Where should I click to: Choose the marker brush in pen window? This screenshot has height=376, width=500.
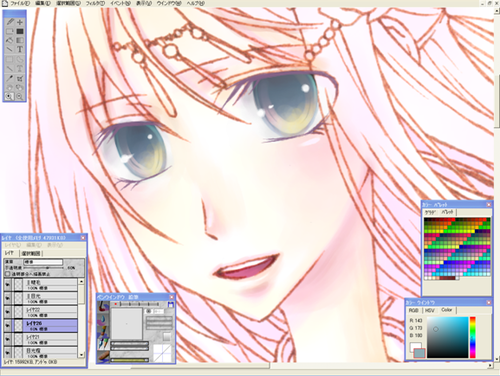click(x=103, y=332)
